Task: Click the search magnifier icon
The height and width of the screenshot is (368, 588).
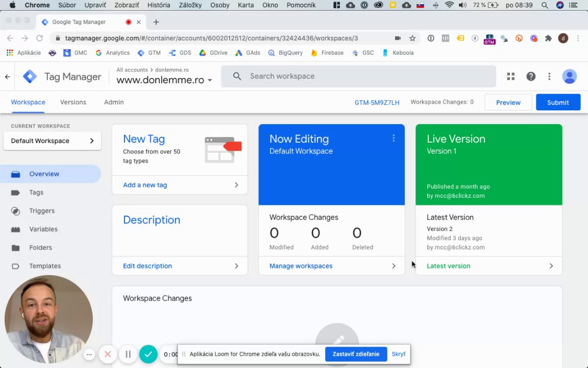Action: tap(237, 76)
